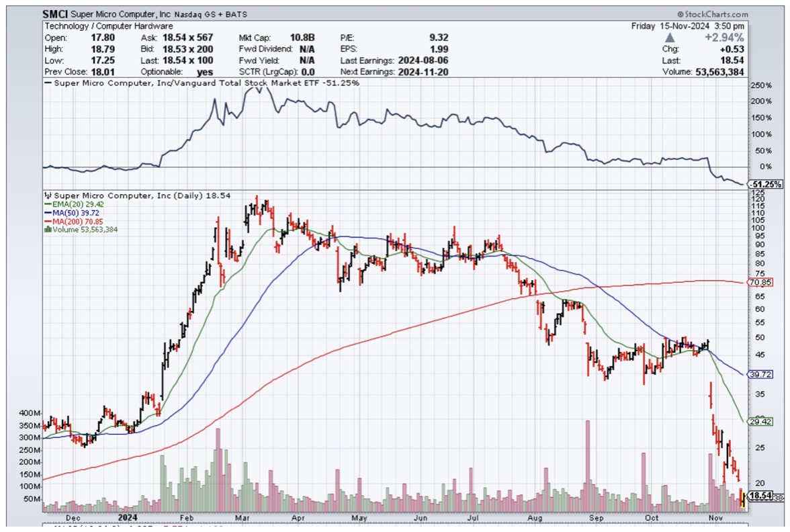
Task: Click the relative strength line legend marker
Action: [49, 83]
